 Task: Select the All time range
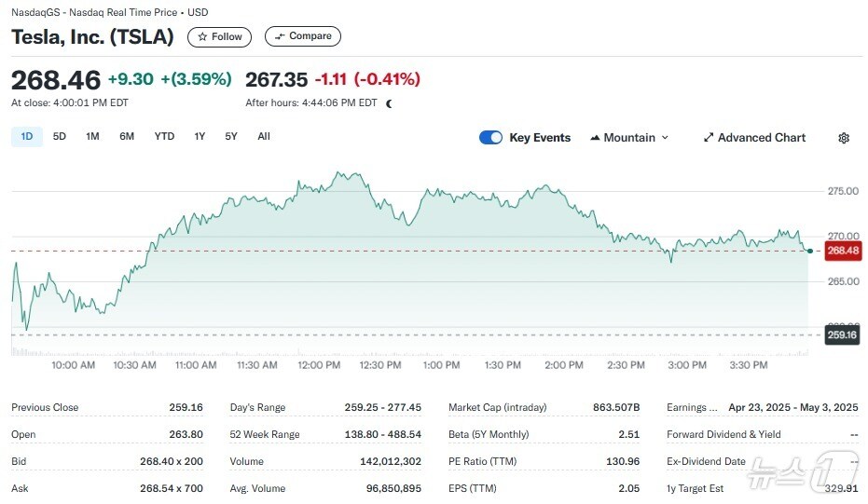(264, 137)
